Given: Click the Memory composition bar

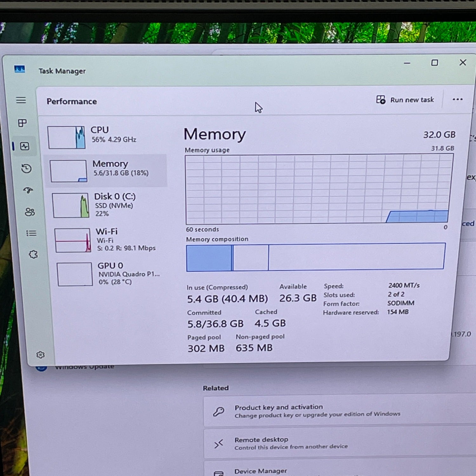Looking at the screenshot, I should (x=316, y=257).
